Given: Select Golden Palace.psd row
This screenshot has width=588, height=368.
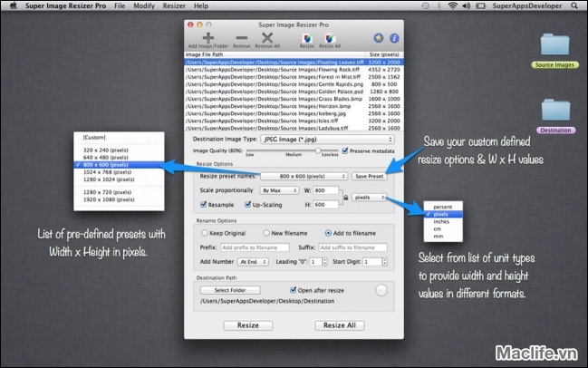Looking at the screenshot, I should pyautogui.click(x=294, y=92).
